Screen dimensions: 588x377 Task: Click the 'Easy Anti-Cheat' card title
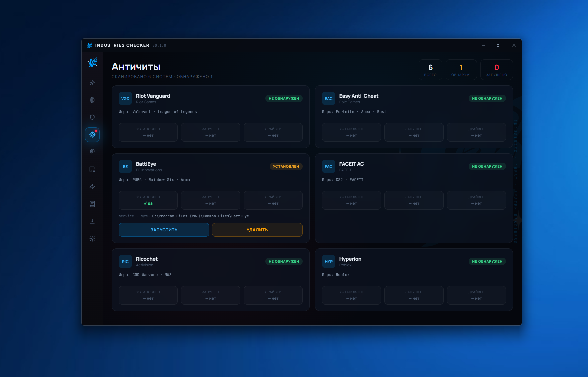(x=359, y=96)
